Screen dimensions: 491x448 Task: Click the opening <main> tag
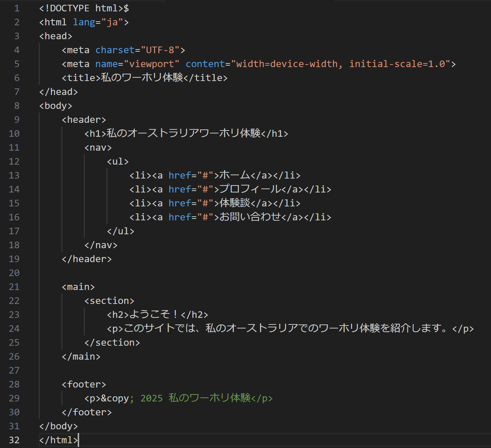pyautogui.click(x=78, y=287)
